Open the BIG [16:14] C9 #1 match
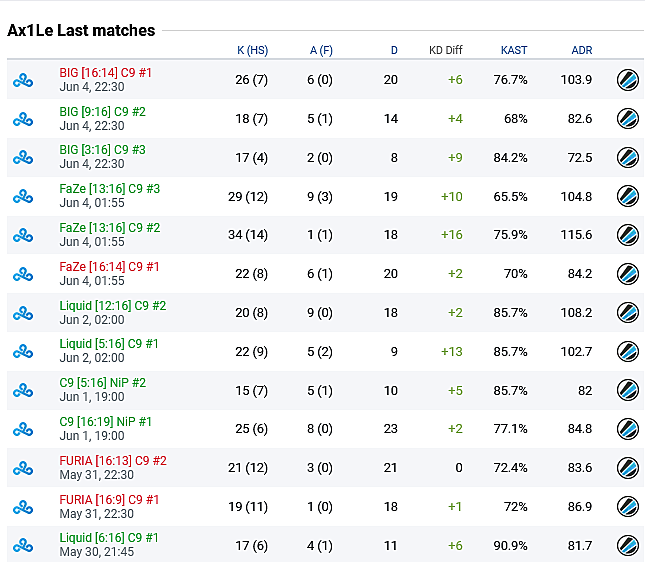The image size is (645, 562). click(x=106, y=73)
